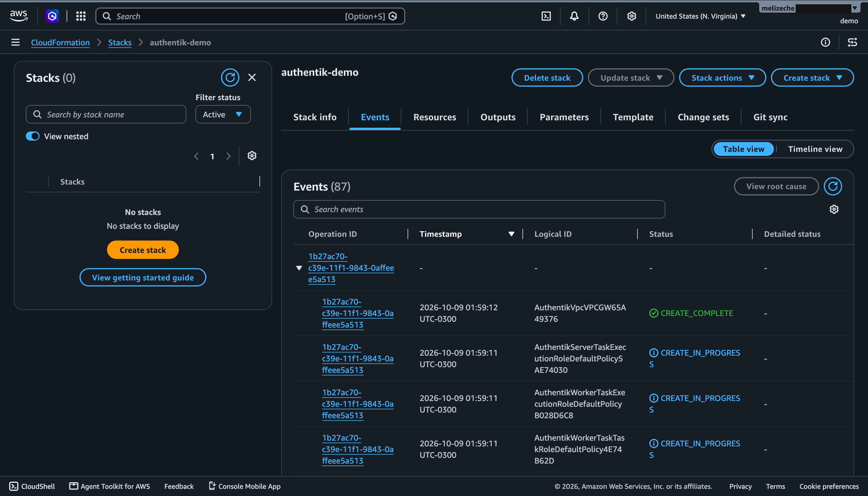Open the Filter status Active dropdown
Screen dimensions: 868x496
[x=223, y=115]
